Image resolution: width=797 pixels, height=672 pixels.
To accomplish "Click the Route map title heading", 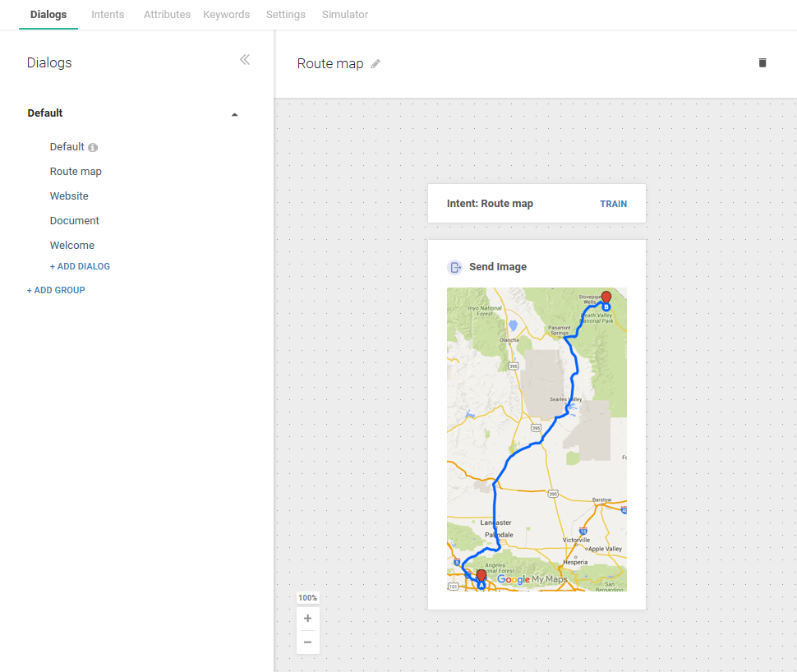I will [330, 63].
